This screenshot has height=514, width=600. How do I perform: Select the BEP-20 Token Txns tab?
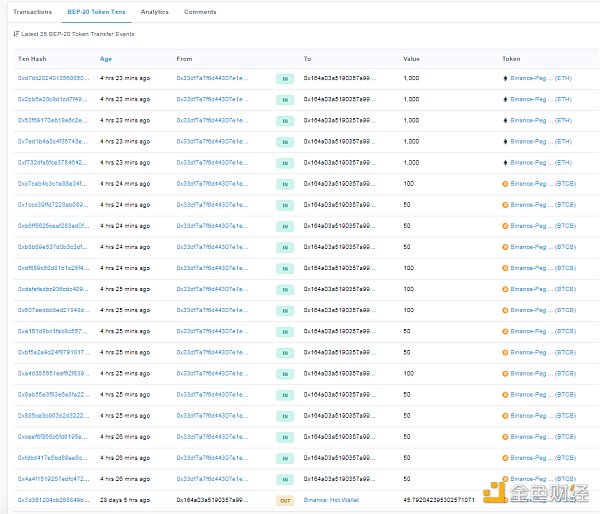97,12
